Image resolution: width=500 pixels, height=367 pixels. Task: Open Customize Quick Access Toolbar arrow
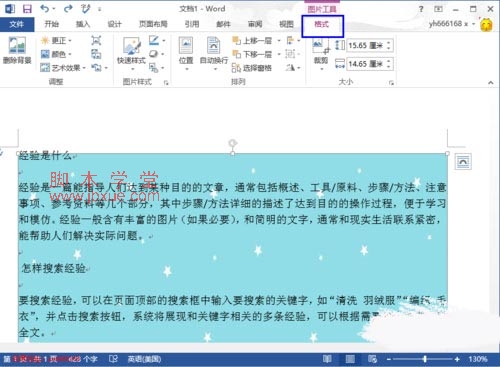(x=99, y=10)
